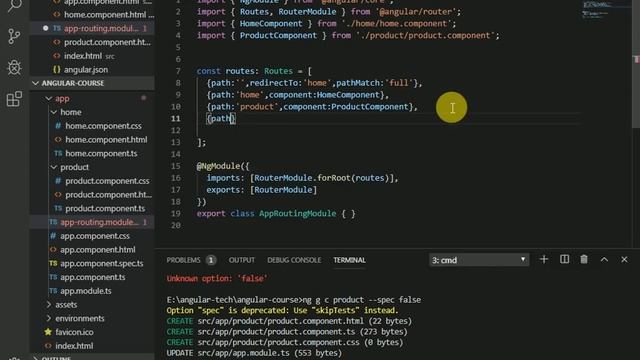640x360 pixels.
Task: Switch to the DEBUG CONSOLE tab
Action: tap(294, 260)
